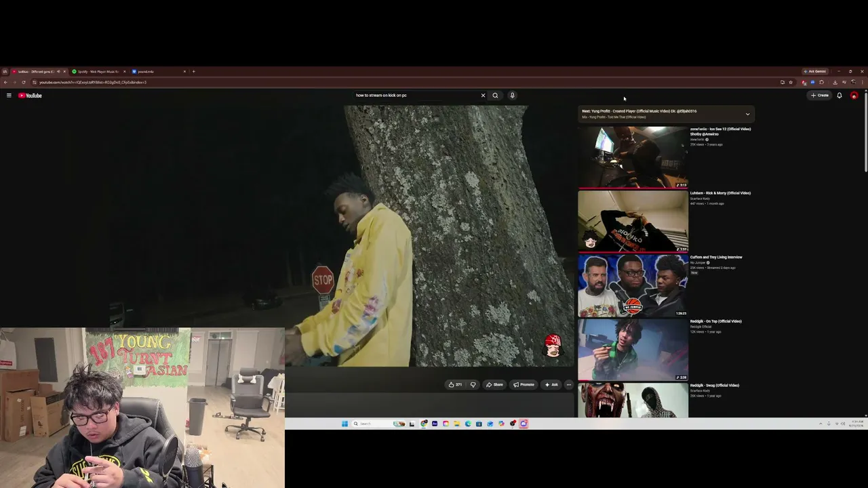The image size is (868, 488).
Task: Select the active YouTube browser tab
Action: click(x=39, y=71)
